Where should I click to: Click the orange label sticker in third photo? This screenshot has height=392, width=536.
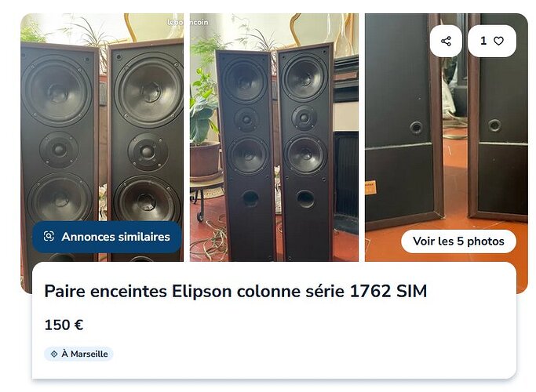370,188
